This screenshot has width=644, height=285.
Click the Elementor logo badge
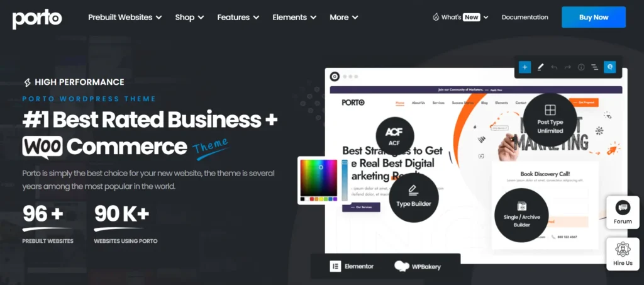point(352,266)
